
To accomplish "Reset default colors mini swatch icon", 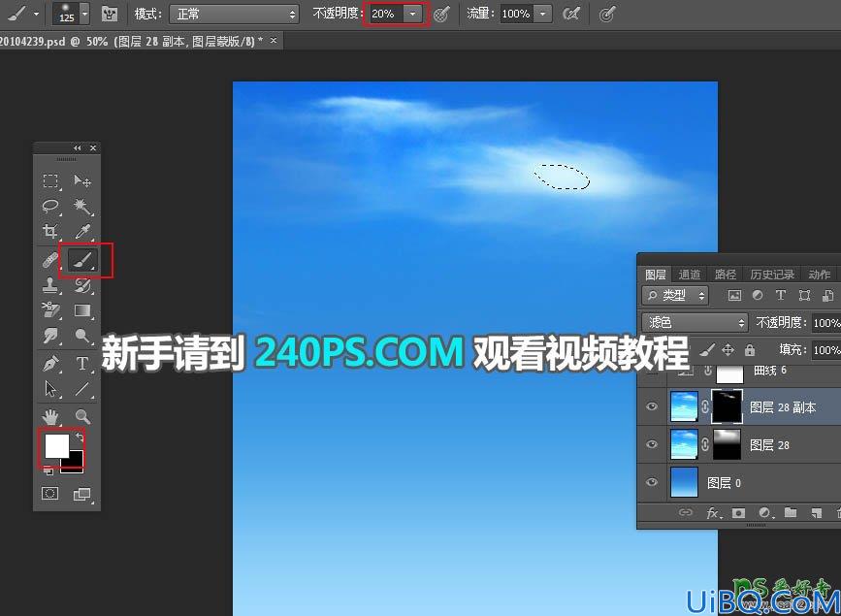I will [x=49, y=470].
